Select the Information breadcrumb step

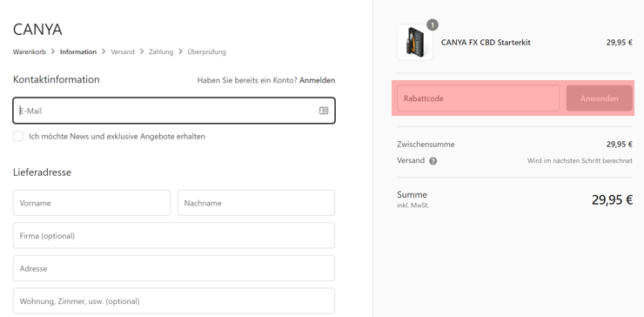pos(78,51)
